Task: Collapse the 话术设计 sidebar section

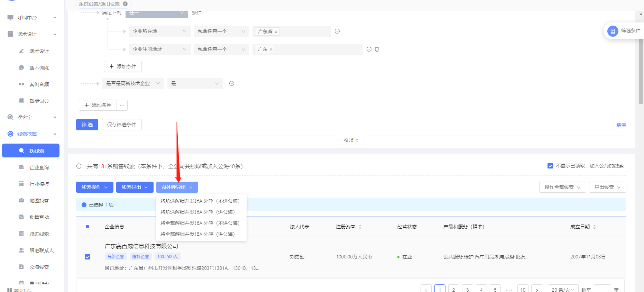Action: [x=32, y=34]
